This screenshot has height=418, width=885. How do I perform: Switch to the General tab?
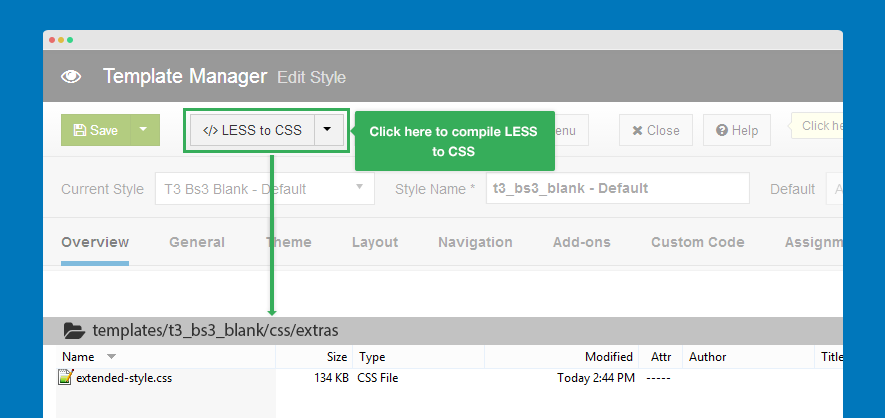pyautogui.click(x=196, y=242)
